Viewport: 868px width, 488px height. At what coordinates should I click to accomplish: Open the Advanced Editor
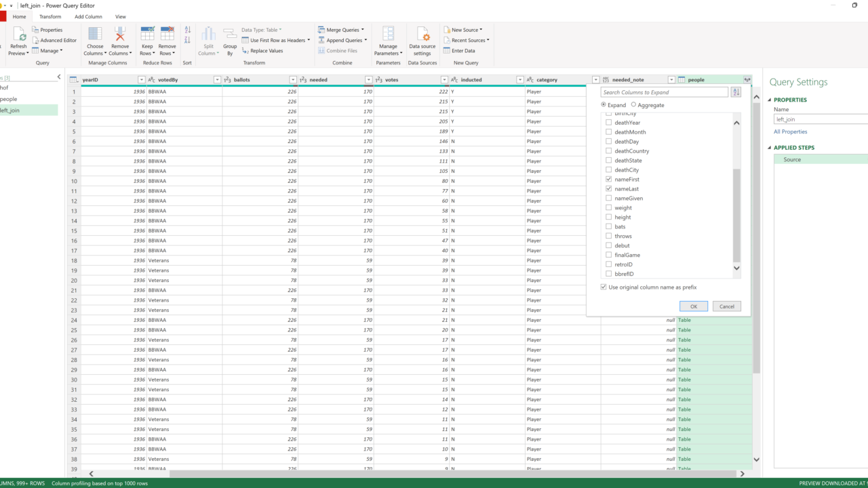(58, 40)
